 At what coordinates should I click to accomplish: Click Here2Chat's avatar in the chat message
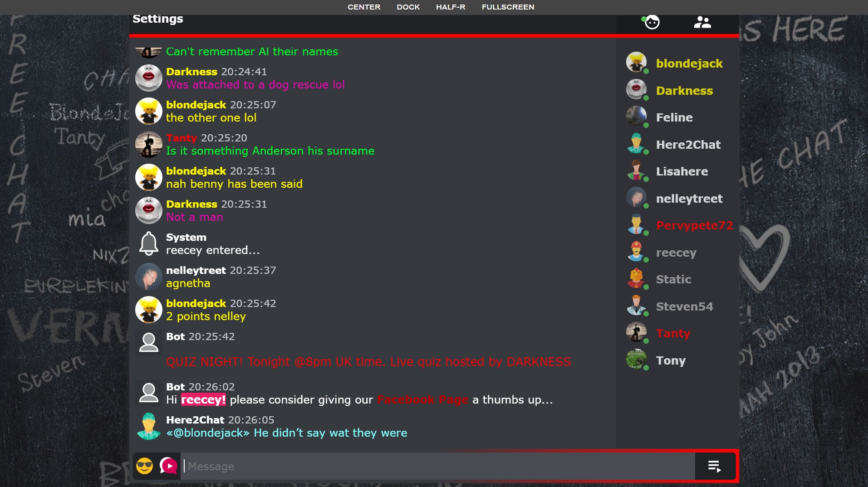pyautogui.click(x=148, y=426)
